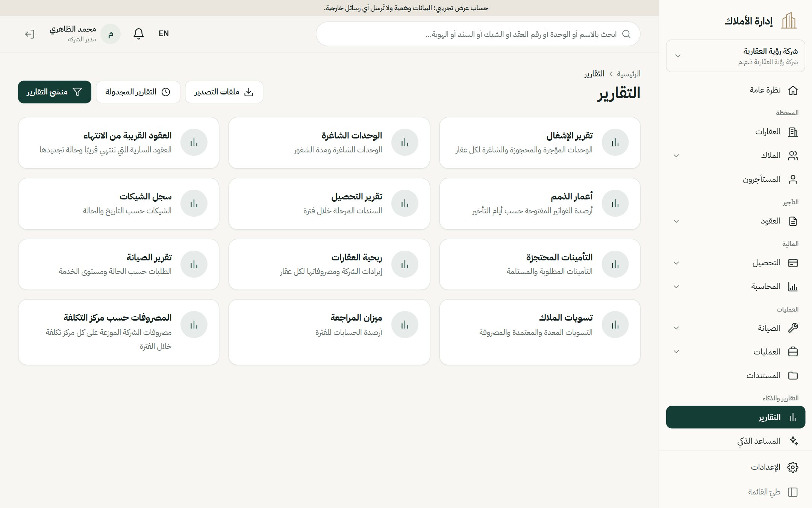Click chart icon on الوحدات الشاغرة card
Viewport: 812px width, 508px height.
[405, 143]
